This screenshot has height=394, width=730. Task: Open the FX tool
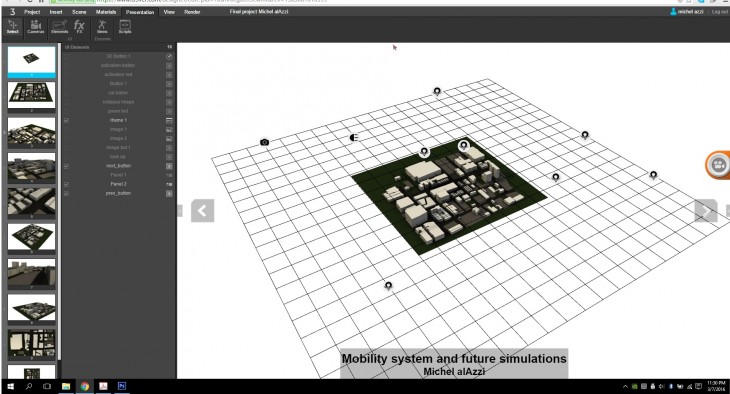79,27
